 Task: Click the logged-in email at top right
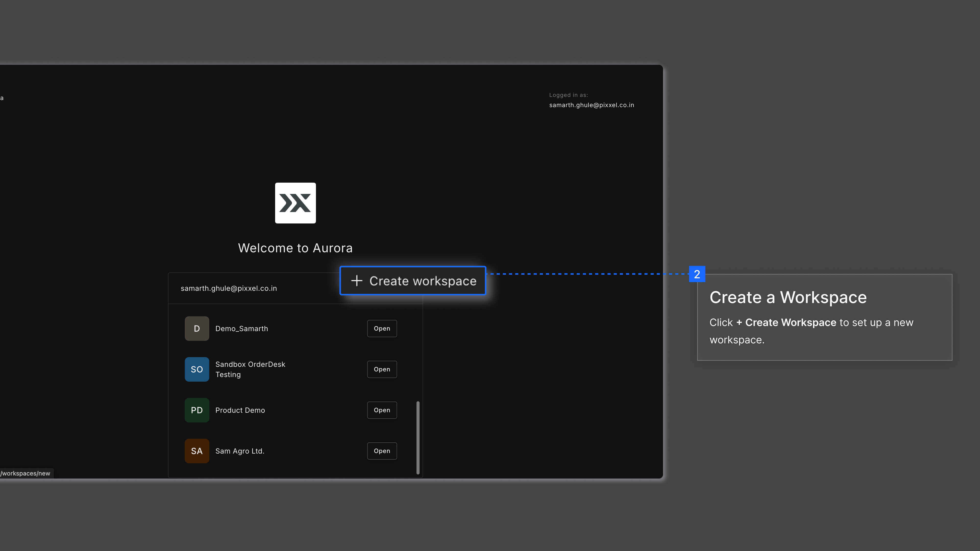pyautogui.click(x=591, y=105)
